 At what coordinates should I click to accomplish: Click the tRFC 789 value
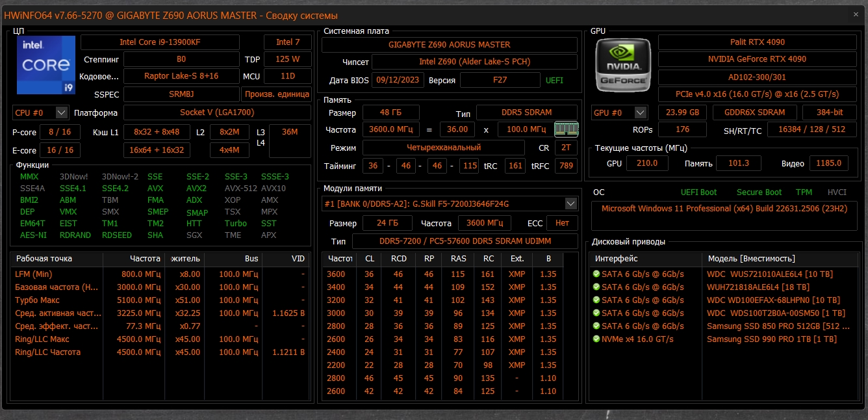point(566,166)
